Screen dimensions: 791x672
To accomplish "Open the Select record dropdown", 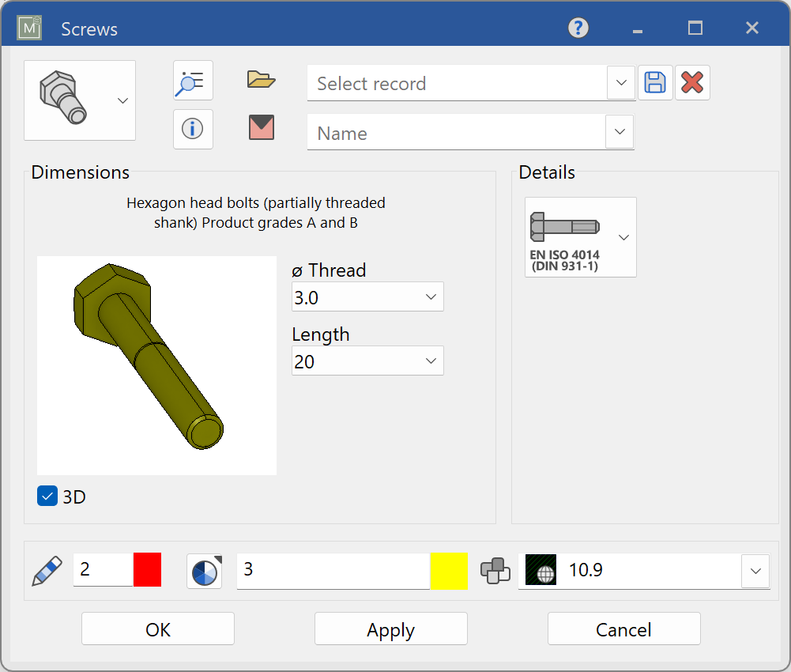I will point(621,82).
